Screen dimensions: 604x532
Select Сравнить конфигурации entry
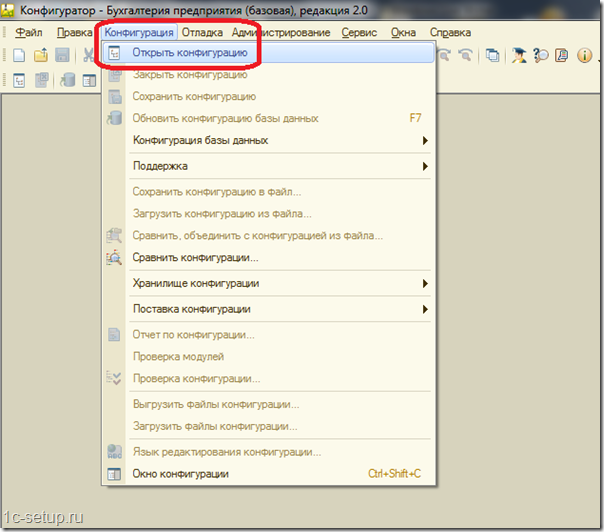pyautogui.click(x=268, y=257)
